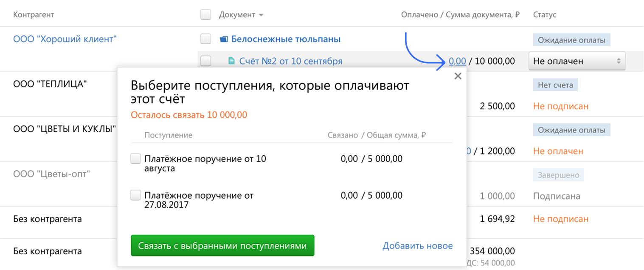
Task: Click the document icon beside Счёт №2
Action: pos(231,61)
